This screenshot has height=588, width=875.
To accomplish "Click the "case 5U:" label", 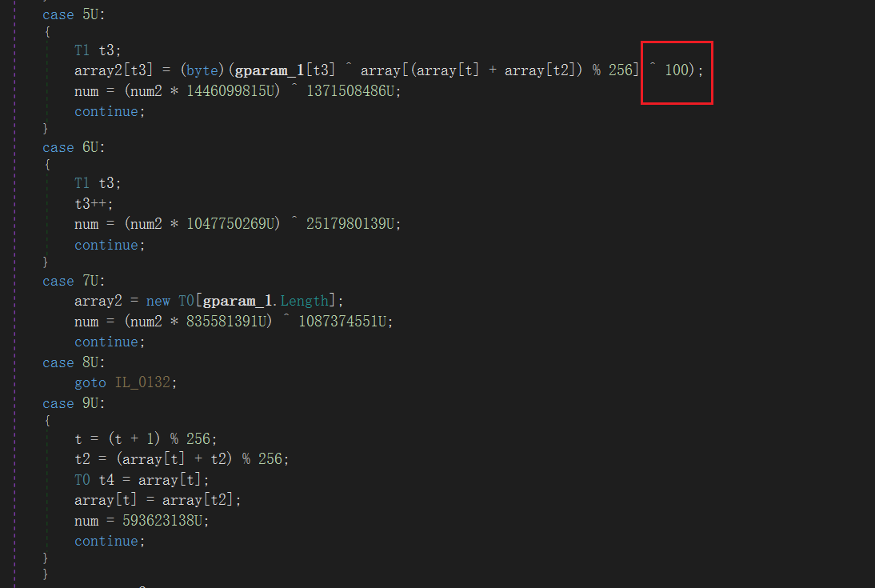I will (x=74, y=14).
